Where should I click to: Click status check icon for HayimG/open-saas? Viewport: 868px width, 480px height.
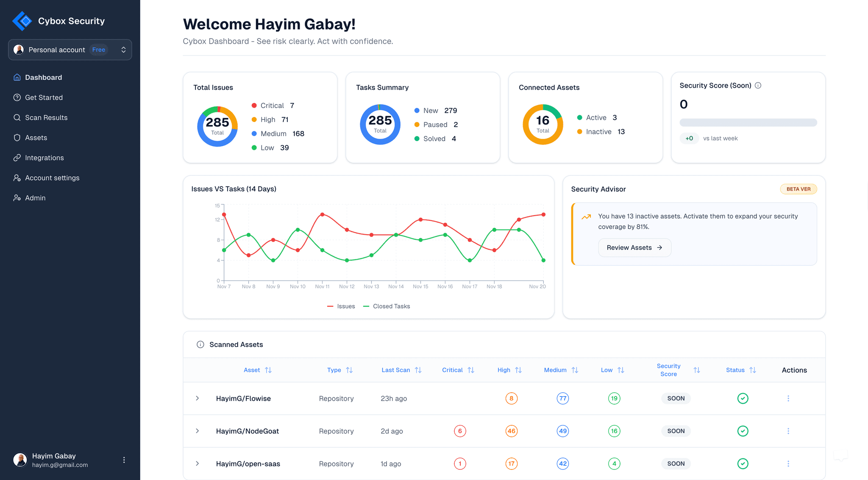tap(743, 463)
